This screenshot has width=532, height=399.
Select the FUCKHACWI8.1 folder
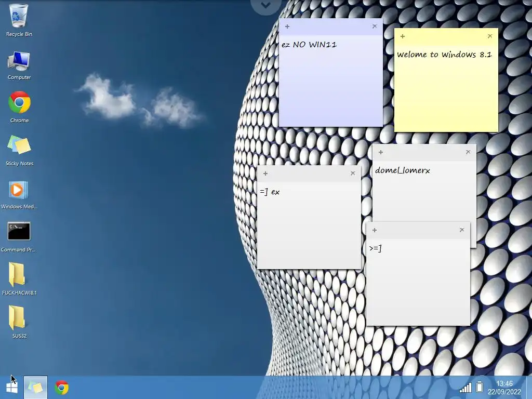point(19,279)
